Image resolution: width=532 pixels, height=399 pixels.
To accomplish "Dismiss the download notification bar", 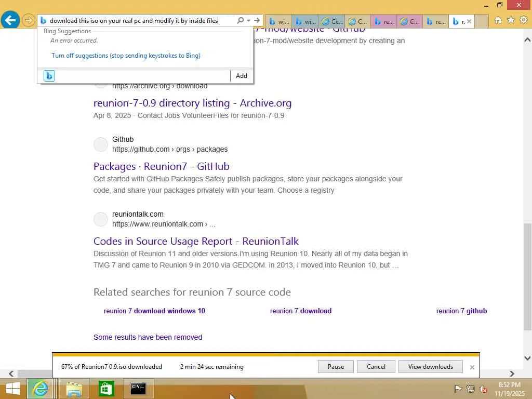I will point(472,367).
